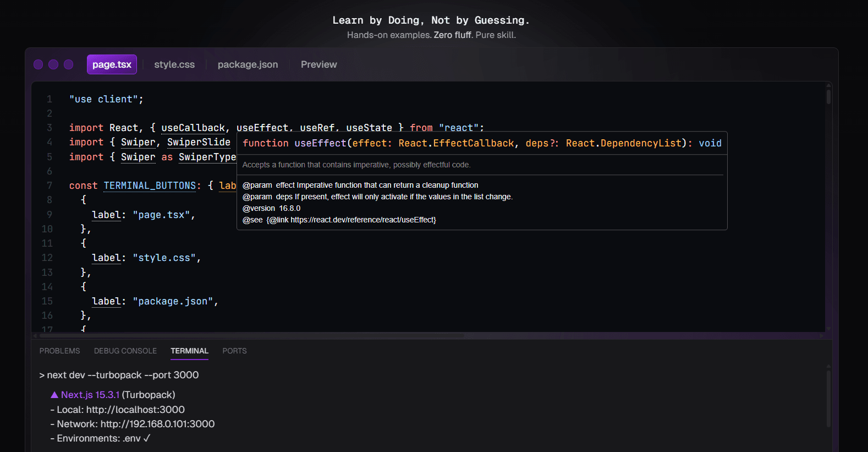This screenshot has height=452, width=868.
Task: Click the terminal vertical scrollbar thumb
Action: click(x=828, y=398)
